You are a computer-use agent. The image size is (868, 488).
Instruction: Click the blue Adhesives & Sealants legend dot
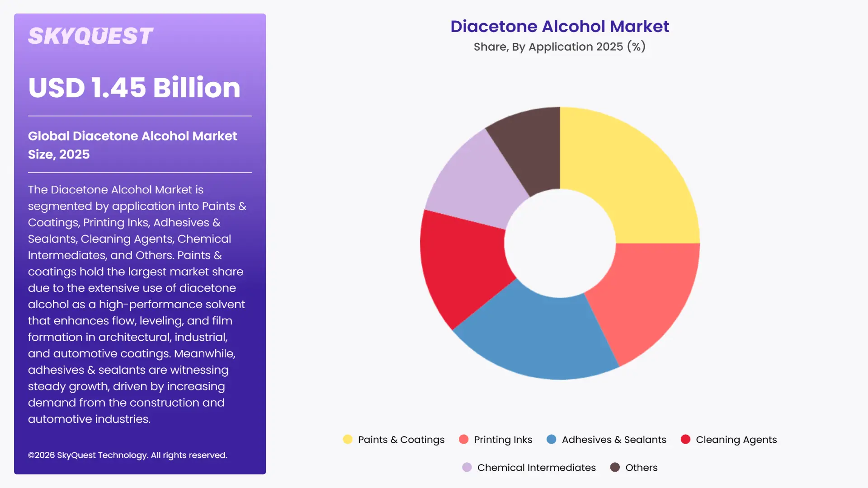(x=552, y=439)
